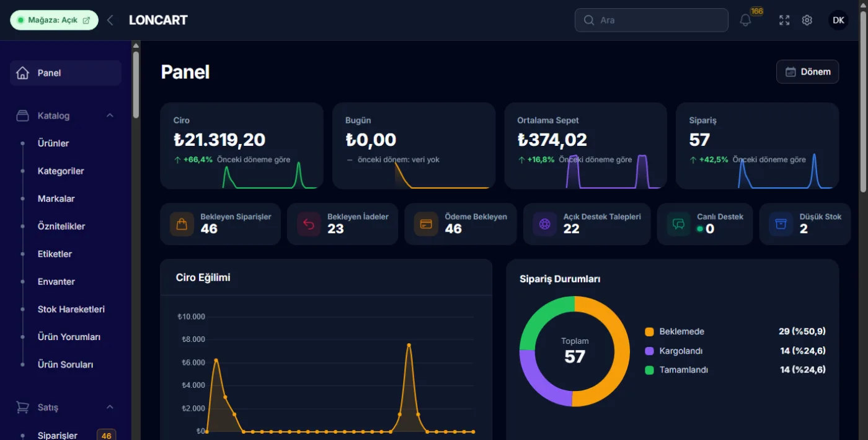Go to Ürünler in sidebar

click(53, 143)
